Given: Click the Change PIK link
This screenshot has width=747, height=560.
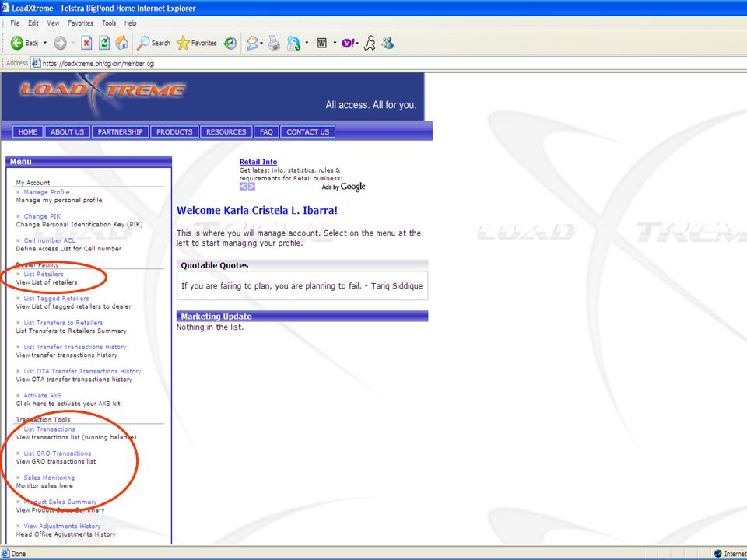Looking at the screenshot, I should tap(42, 216).
